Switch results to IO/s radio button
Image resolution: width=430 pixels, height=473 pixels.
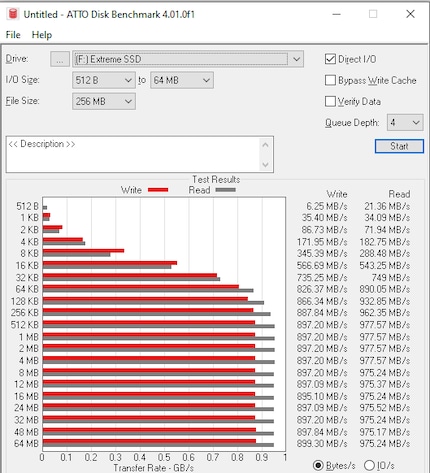(x=369, y=465)
